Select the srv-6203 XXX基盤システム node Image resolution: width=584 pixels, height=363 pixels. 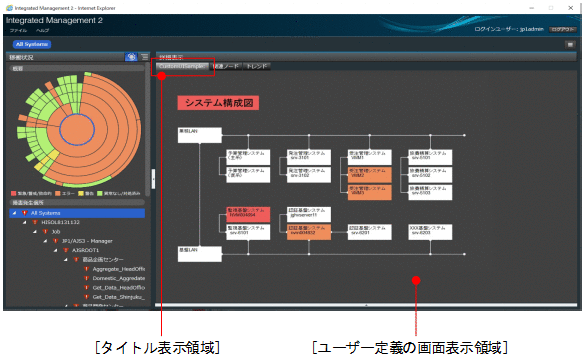click(430, 232)
